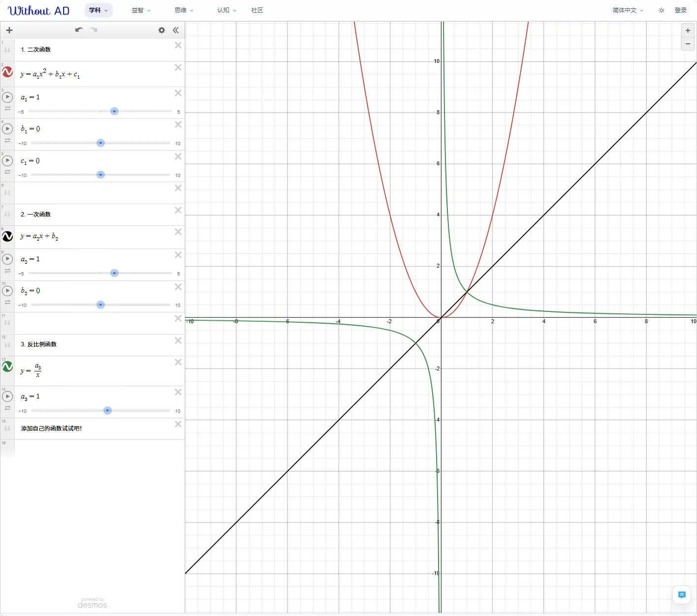Edit the a₁ = 1 value field
Screen dimensions: 697x616
point(30,97)
